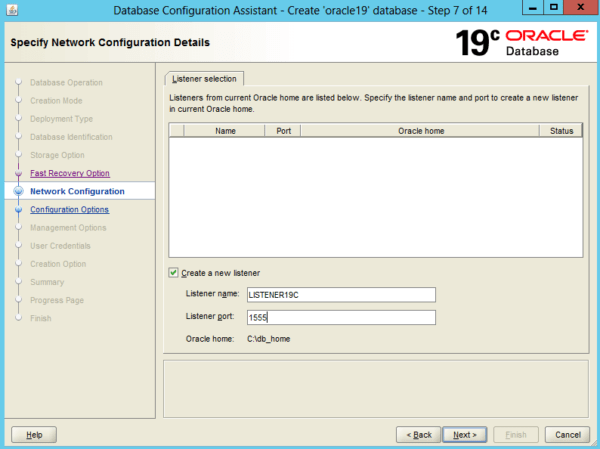Click the Deployment Type step label
This screenshot has height=449, width=600.
pos(62,119)
